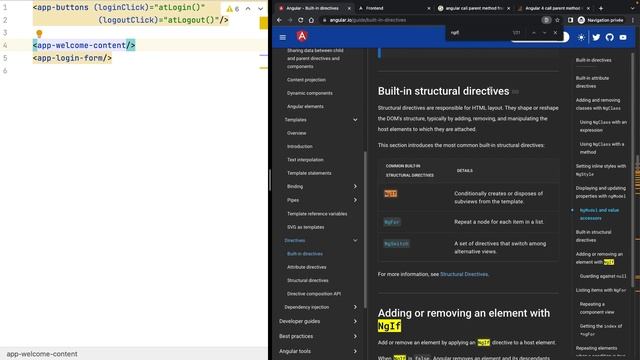The image size is (640, 360).
Task: Expand the Binding sidebar section
Action: (355, 187)
